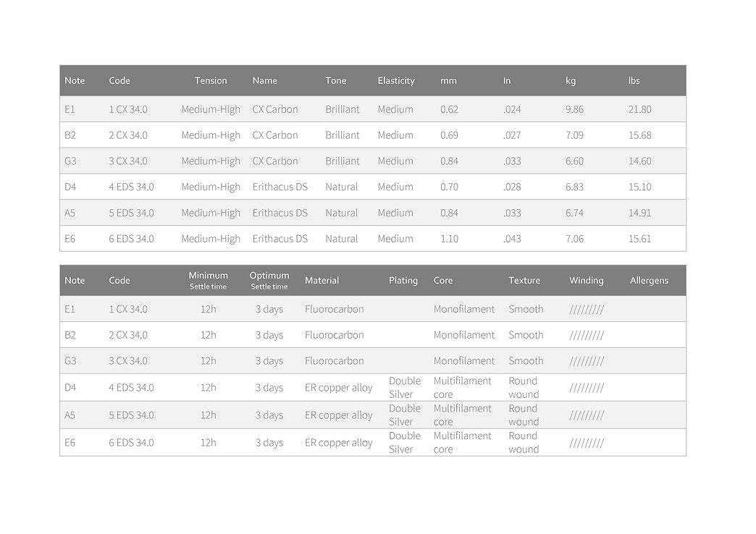This screenshot has width=756, height=534.
Task: Click the Minimum Settle time header
Action: [209, 281]
